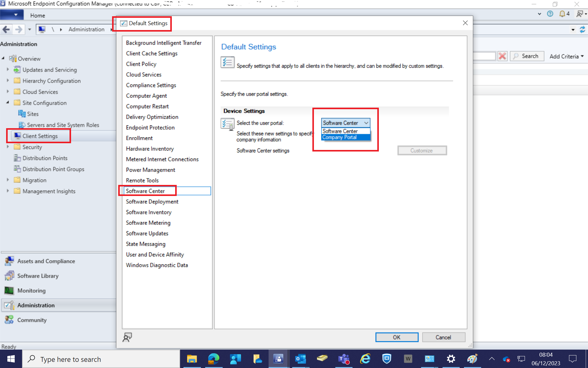Click the back navigation arrow
The image size is (588, 368).
(x=6, y=29)
